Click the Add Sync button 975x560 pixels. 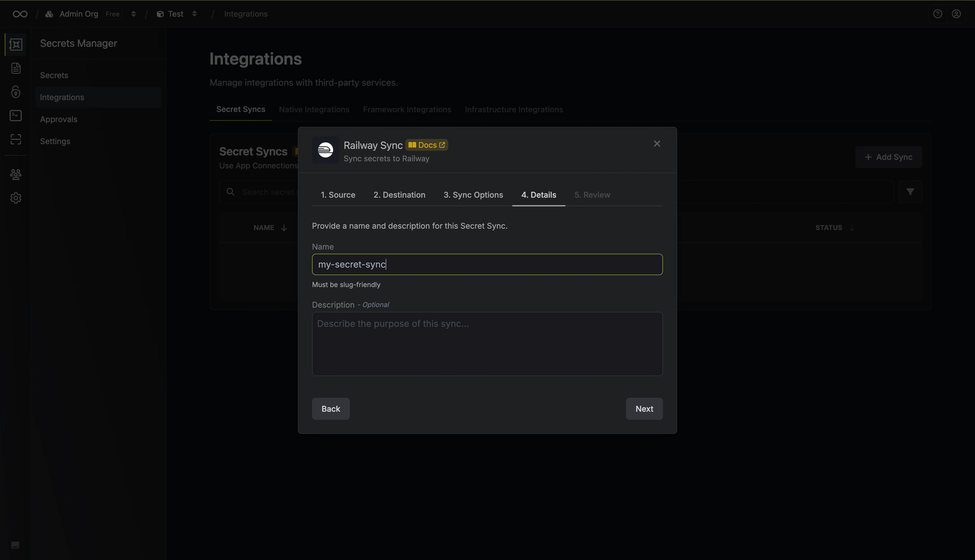(x=888, y=157)
